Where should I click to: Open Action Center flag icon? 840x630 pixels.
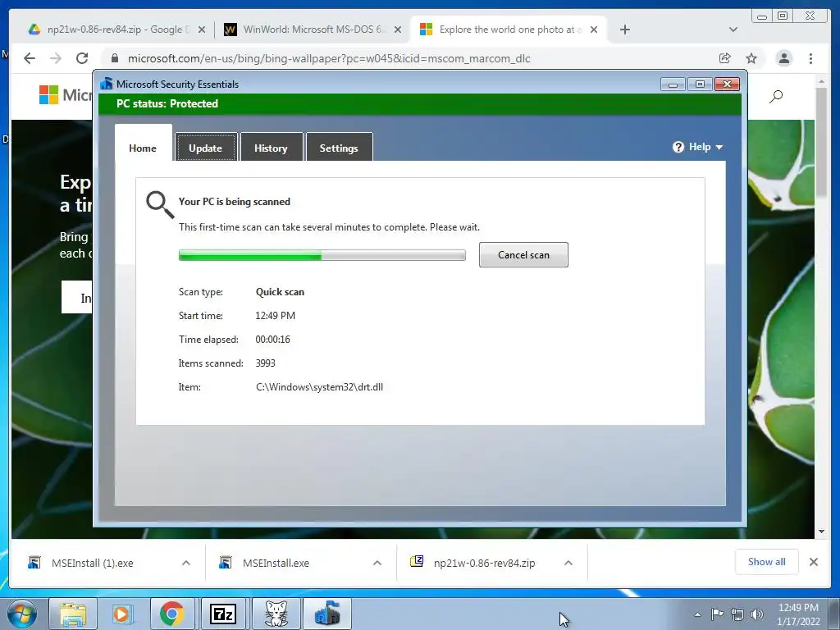click(x=717, y=614)
